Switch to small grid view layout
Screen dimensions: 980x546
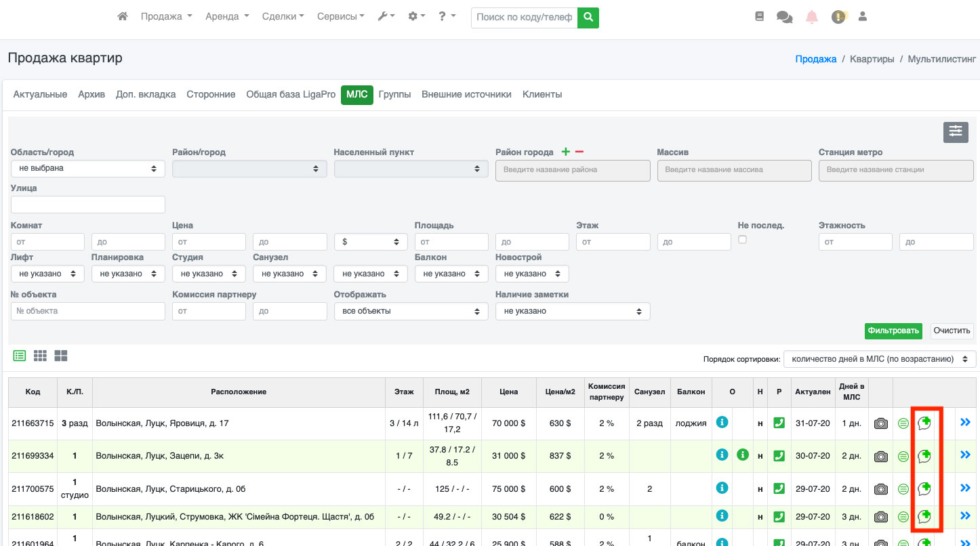click(40, 356)
